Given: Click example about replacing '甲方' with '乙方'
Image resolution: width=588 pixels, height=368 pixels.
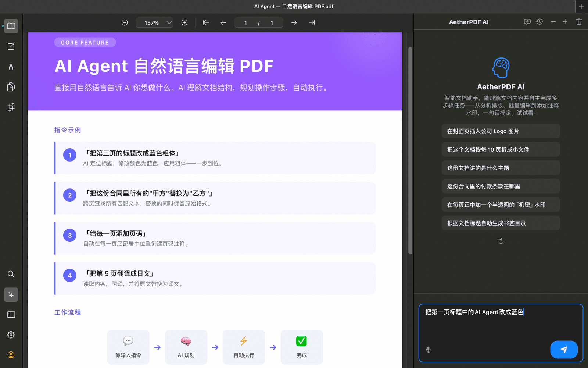Looking at the screenshot, I should tap(215, 198).
